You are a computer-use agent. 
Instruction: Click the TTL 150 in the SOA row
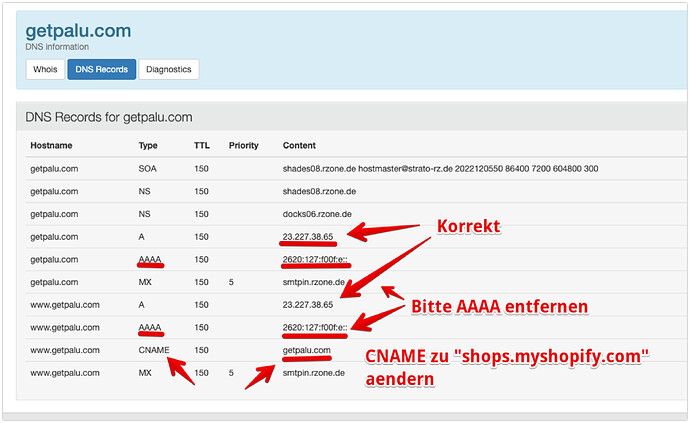[x=202, y=169]
